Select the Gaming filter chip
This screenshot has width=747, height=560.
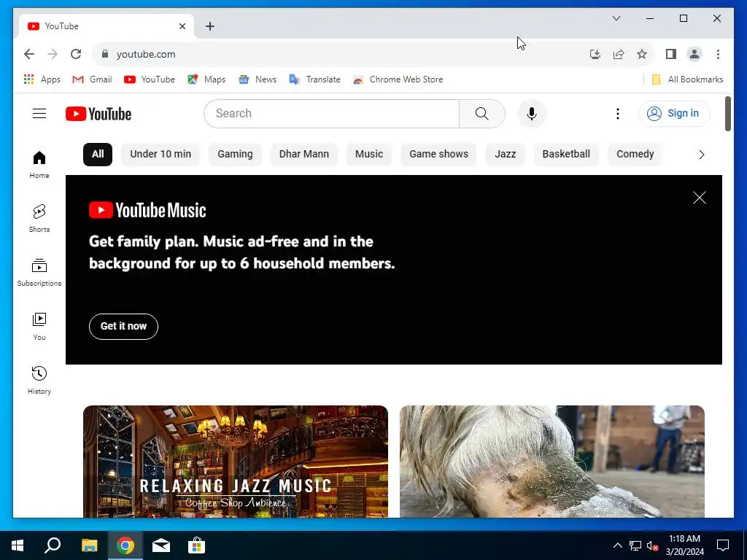(235, 154)
